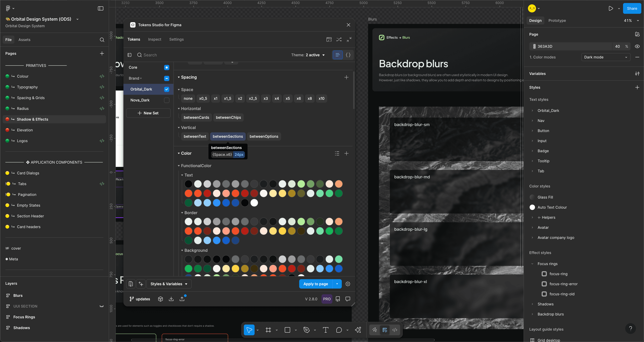Uncheck the Orbital_Dark token set

coord(167,89)
